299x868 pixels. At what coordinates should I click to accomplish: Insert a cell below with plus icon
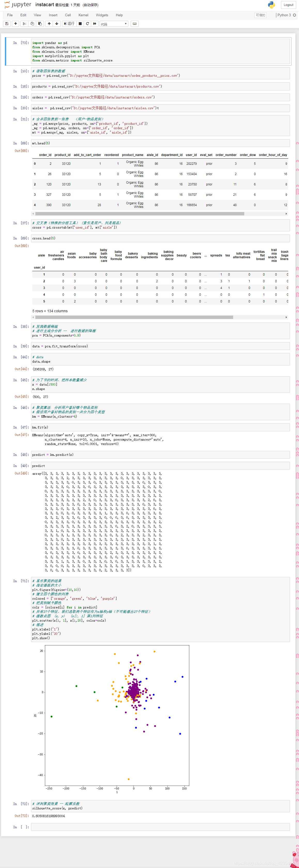click(x=15, y=24)
